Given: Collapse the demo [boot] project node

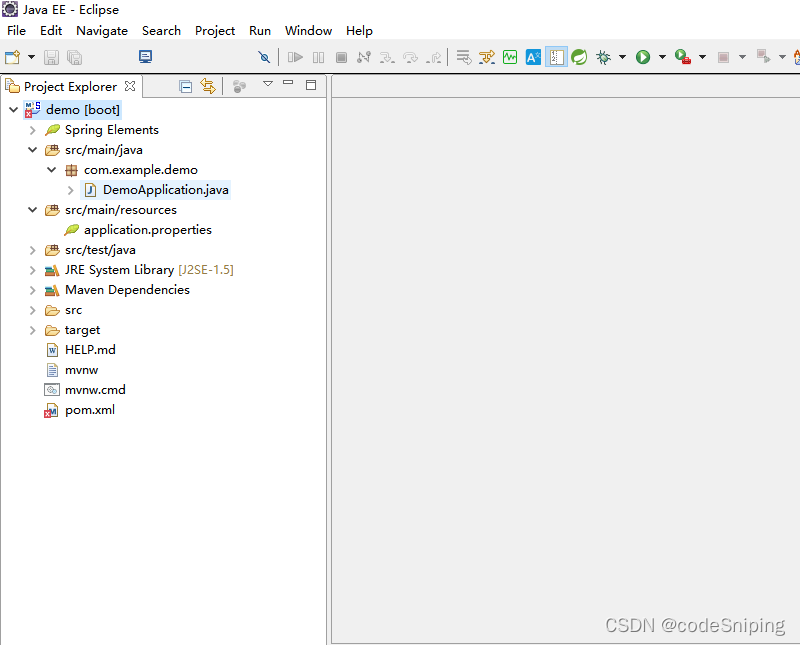Looking at the screenshot, I should (x=14, y=109).
